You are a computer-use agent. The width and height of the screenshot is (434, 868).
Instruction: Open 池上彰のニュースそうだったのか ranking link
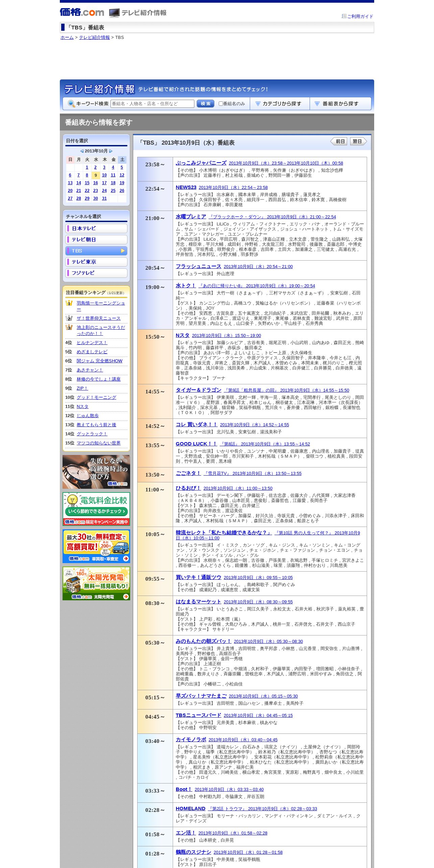tap(101, 331)
